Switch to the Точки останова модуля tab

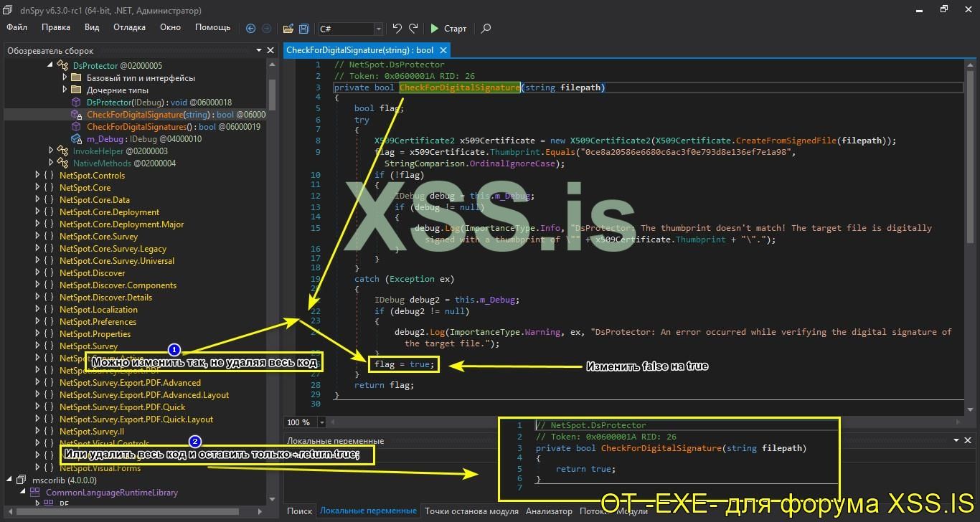pos(471,511)
